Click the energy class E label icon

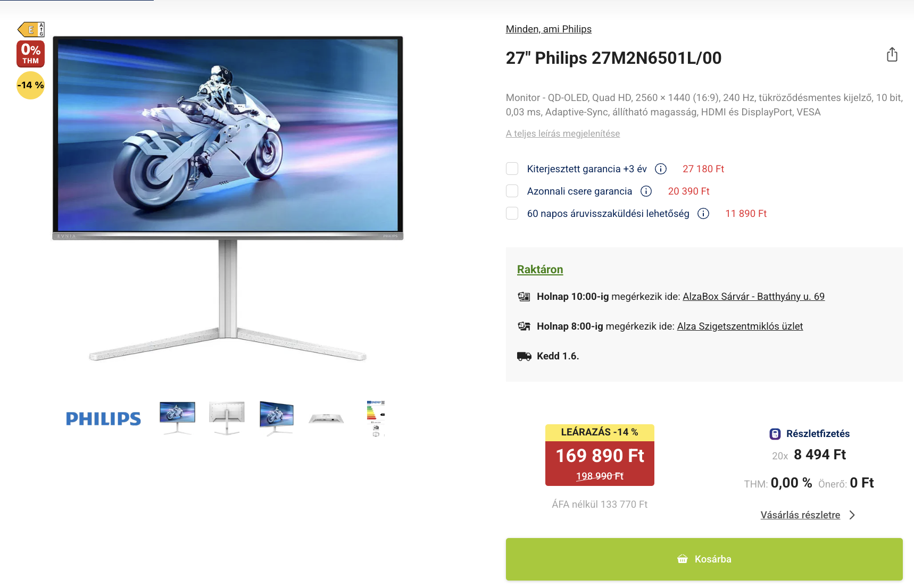pyautogui.click(x=31, y=29)
